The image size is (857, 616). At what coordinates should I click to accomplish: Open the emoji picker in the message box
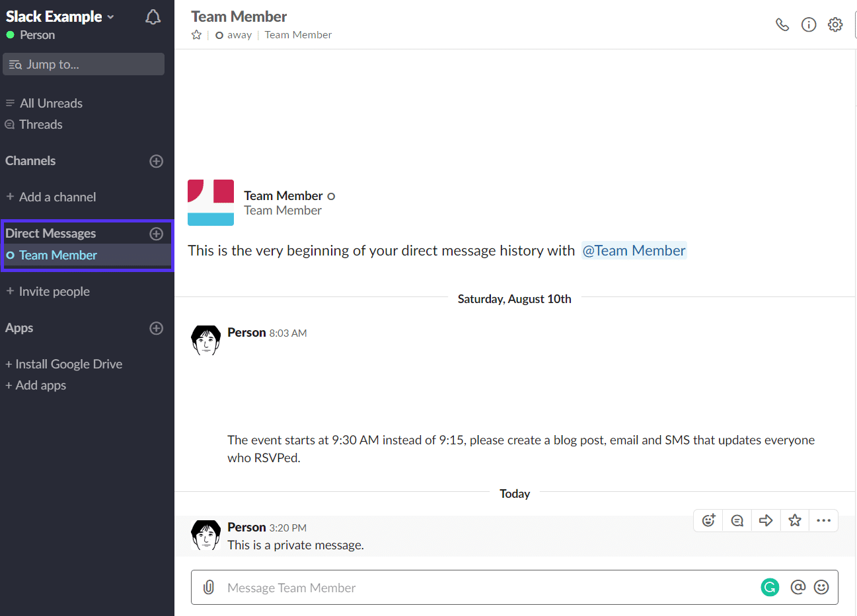coord(821,587)
